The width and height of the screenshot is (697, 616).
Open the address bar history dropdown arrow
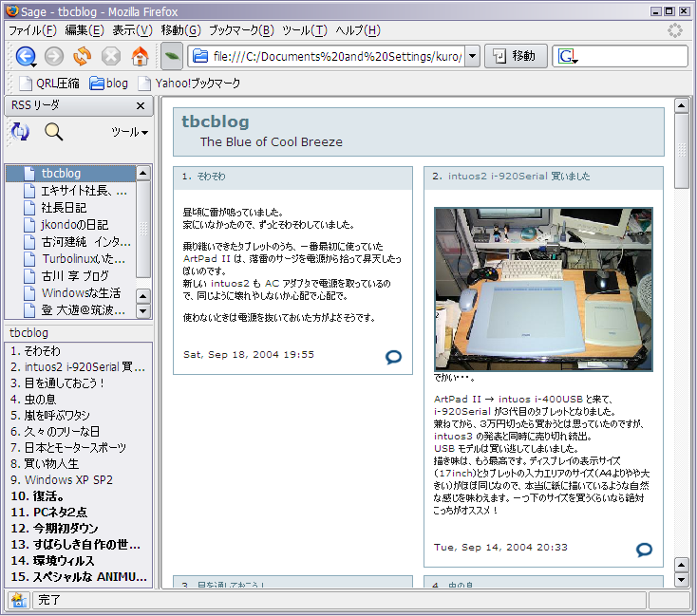[473, 56]
